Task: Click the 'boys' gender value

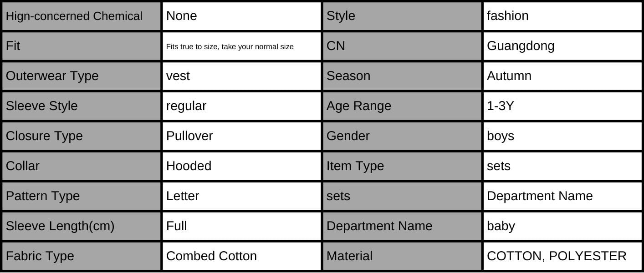Action: click(x=501, y=136)
